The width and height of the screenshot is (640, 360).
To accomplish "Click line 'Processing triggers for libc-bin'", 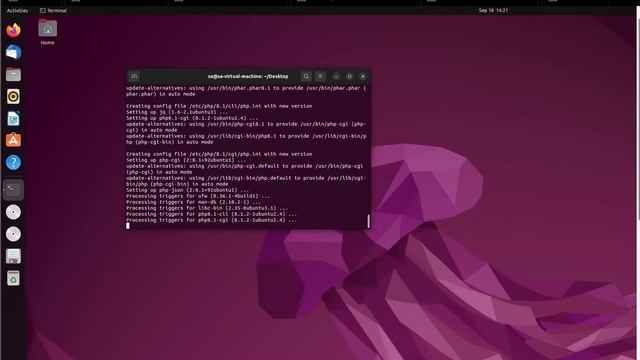I will pyautogui.click(x=207, y=208).
